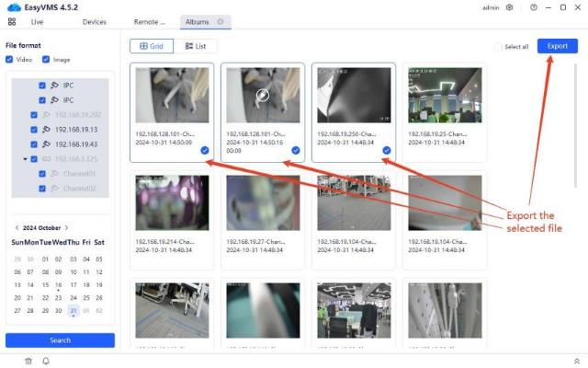Toggle checkbox for device 192.168.19.43
This screenshot has height=368, width=588.
click(32, 144)
